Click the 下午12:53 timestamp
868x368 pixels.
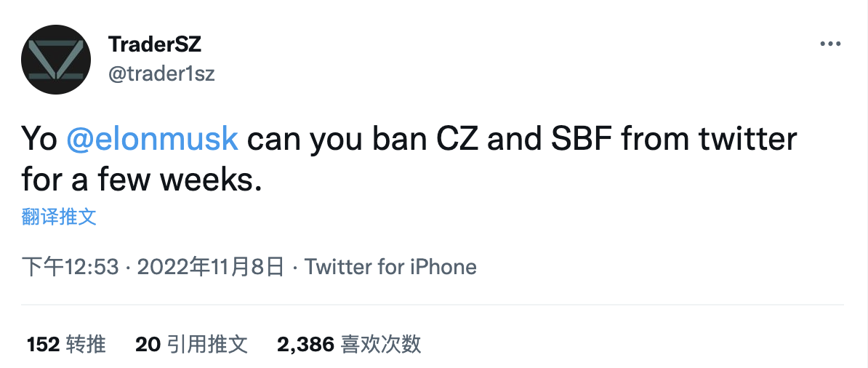(x=70, y=267)
